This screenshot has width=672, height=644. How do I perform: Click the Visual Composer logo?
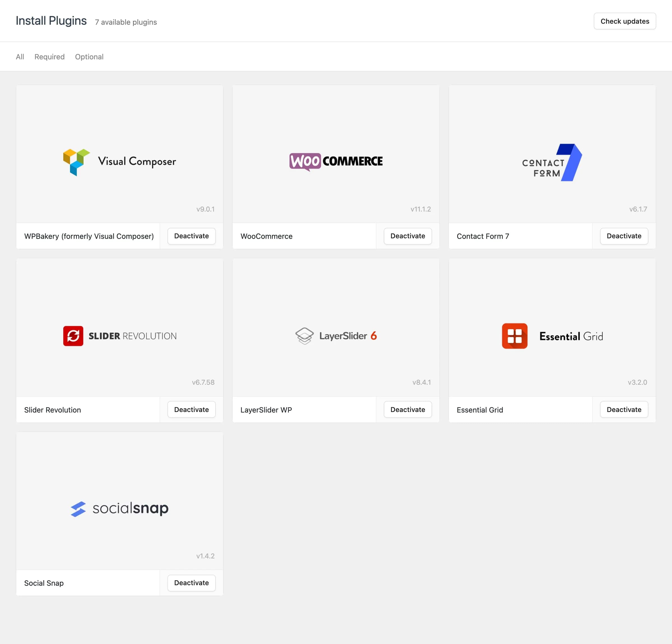click(x=119, y=162)
